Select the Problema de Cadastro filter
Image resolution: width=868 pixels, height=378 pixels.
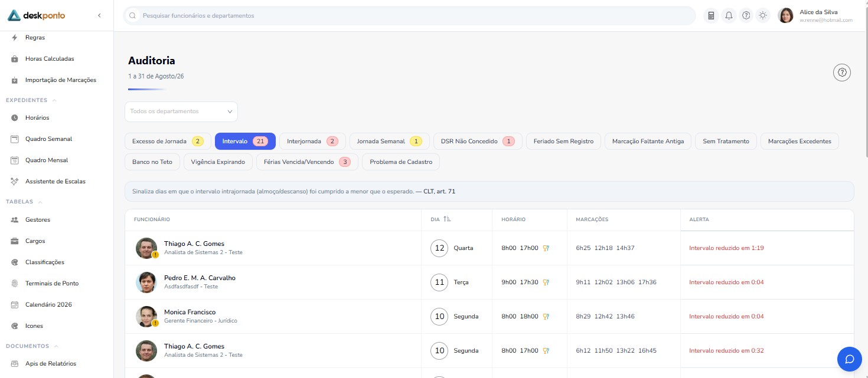401,162
